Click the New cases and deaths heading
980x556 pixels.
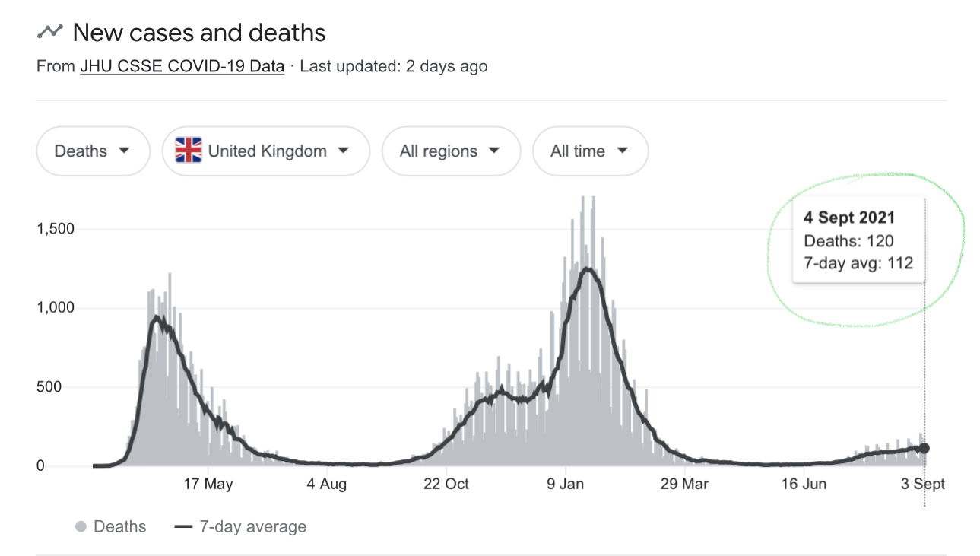click(x=199, y=33)
